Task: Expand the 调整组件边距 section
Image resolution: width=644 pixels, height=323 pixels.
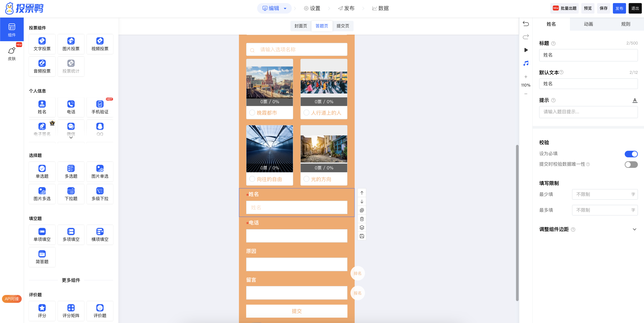Action: tap(635, 229)
